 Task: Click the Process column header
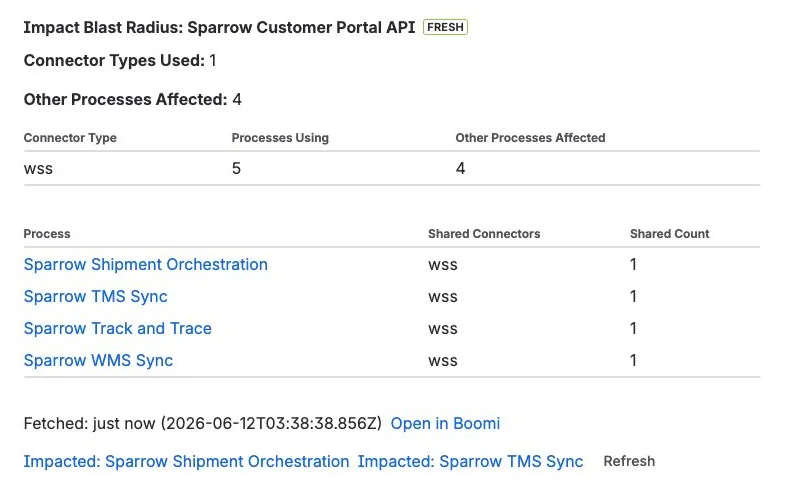pos(47,234)
